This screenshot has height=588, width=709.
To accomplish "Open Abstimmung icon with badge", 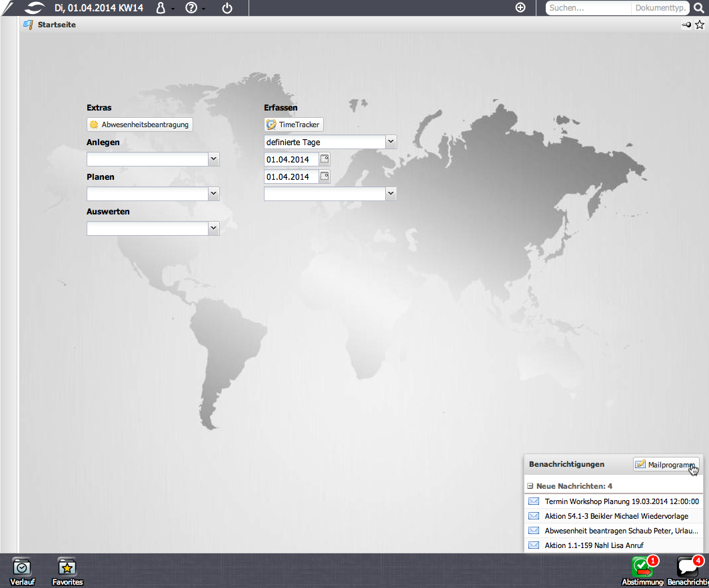I will [x=642, y=567].
